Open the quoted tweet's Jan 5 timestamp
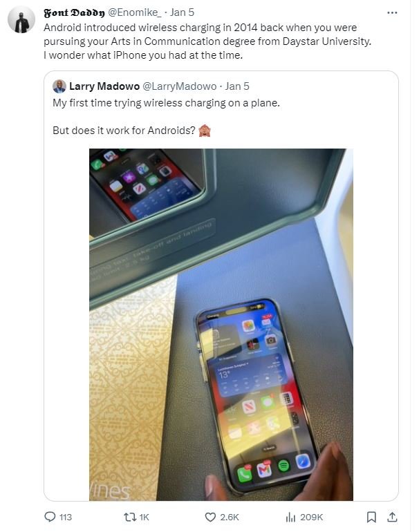419x532 pixels. point(237,86)
